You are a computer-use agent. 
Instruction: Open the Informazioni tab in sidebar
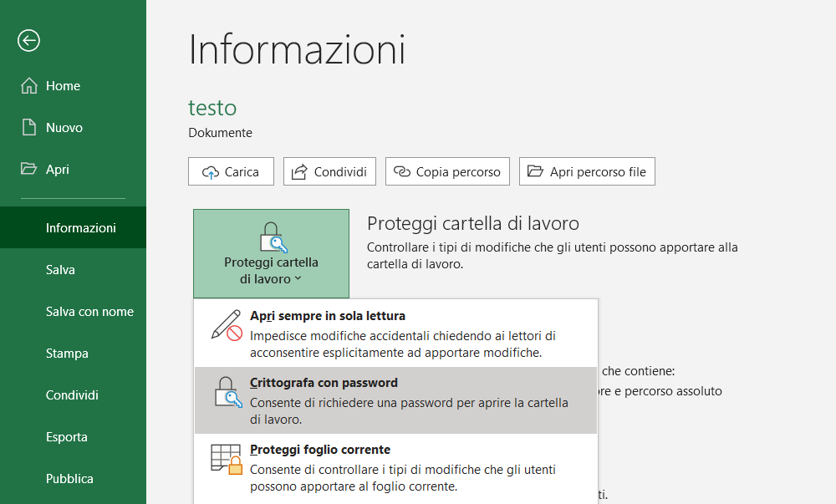(x=73, y=227)
